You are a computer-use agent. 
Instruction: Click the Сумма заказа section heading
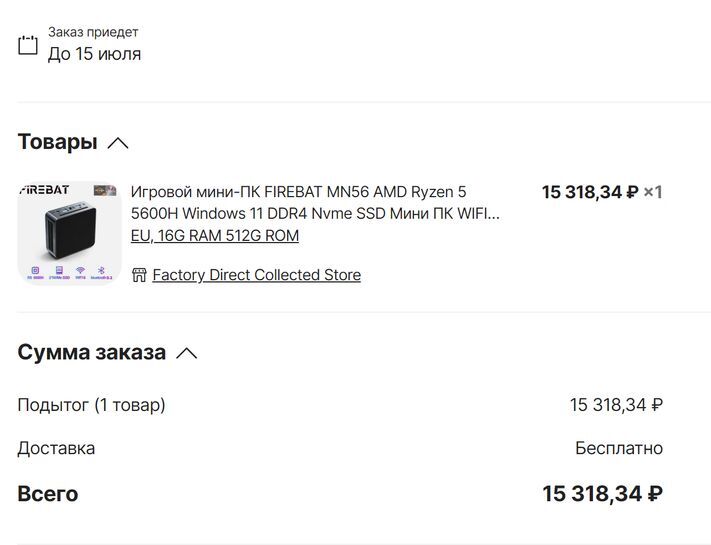[x=91, y=352]
